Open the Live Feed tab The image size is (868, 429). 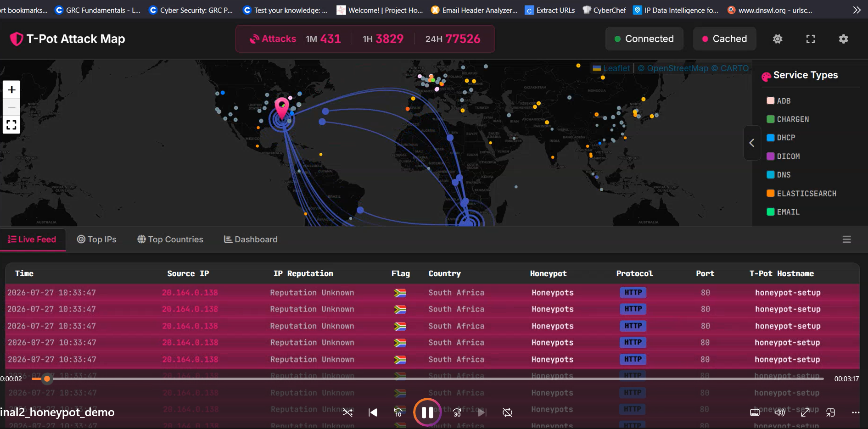coord(32,240)
